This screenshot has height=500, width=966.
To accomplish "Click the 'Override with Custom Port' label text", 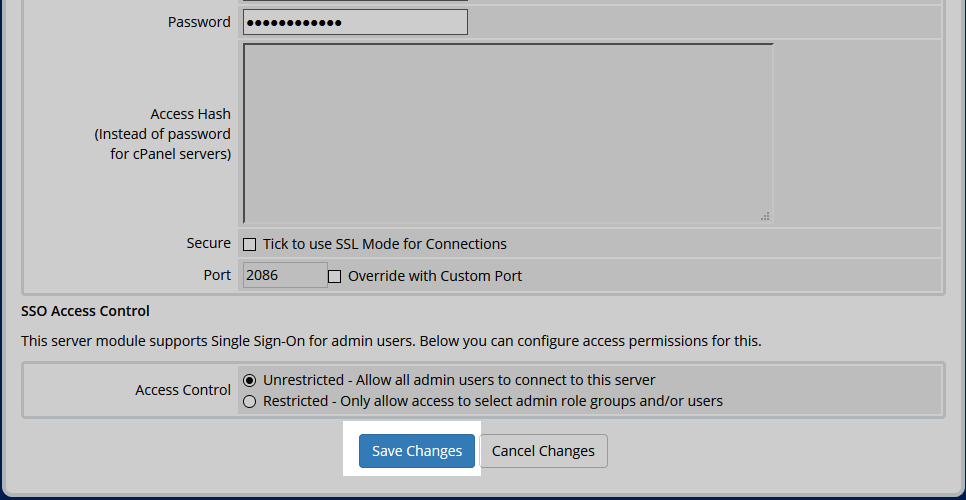I will tap(434, 276).
